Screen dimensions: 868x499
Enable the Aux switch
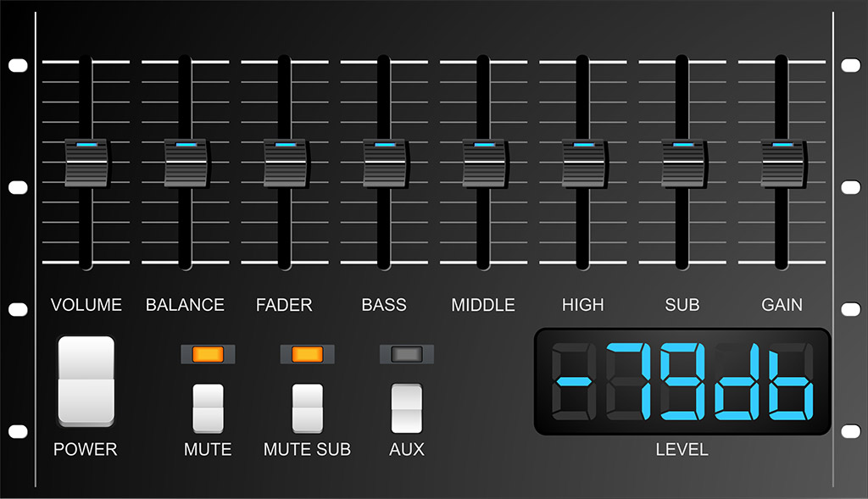pyautogui.click(x=406, y=408)
